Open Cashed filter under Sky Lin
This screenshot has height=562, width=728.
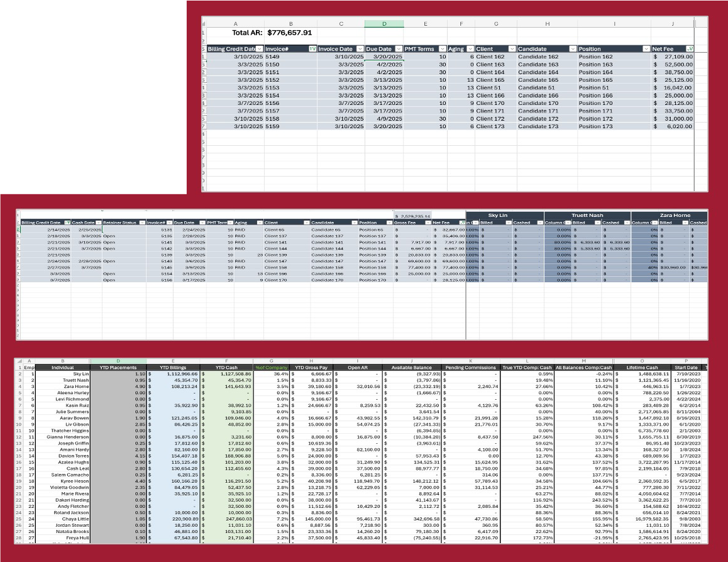click(x=540, y=223)
